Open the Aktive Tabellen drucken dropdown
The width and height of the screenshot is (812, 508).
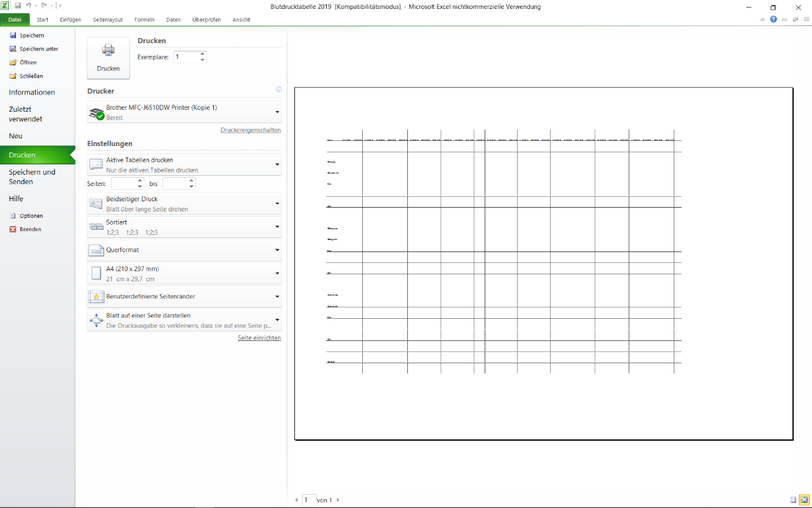pos(184,165)
